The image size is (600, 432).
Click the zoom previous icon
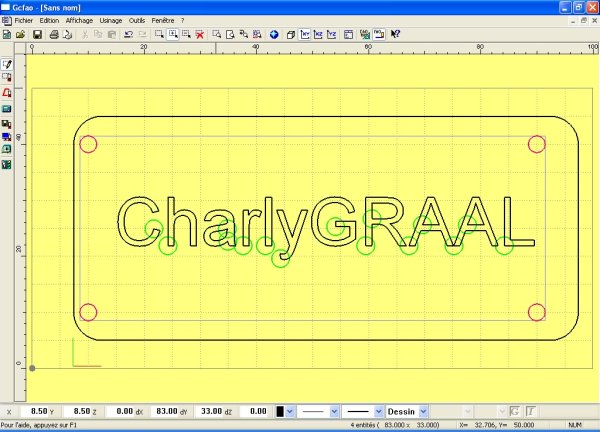point(243,35)
